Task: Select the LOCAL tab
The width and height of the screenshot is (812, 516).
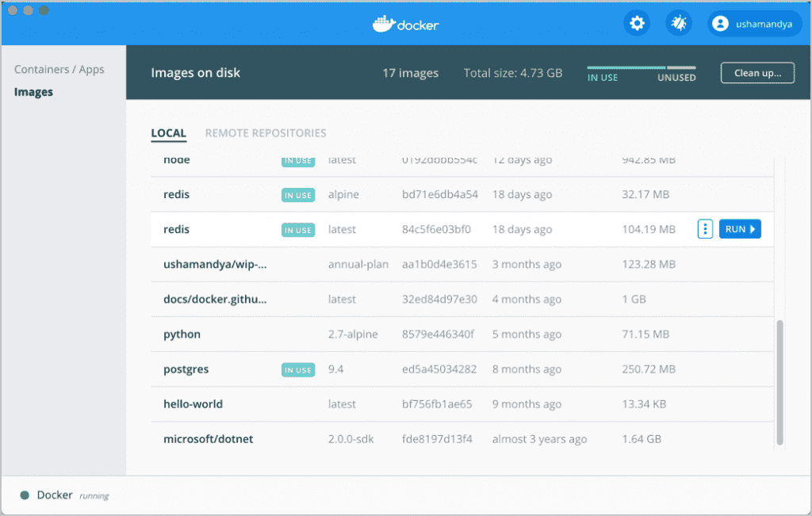Action: coord(168,133)
